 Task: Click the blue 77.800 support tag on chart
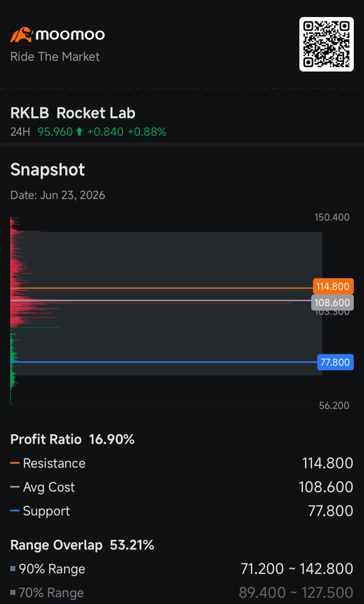(x=335, y=362)
